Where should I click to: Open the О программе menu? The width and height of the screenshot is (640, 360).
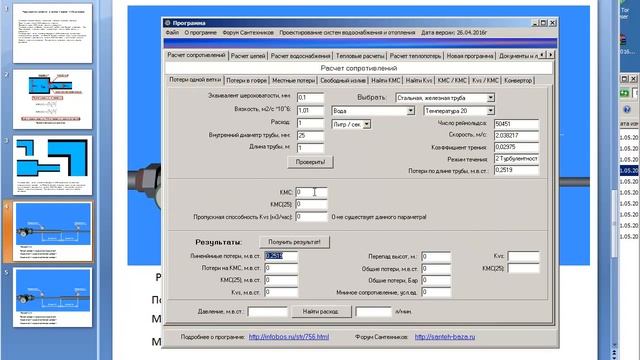click(x=200, y=32)
